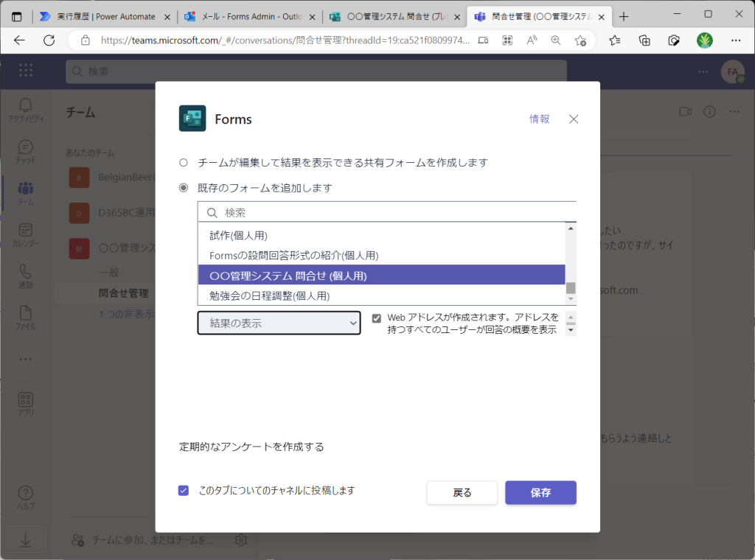This screenshot has width=755, height=560.
Task: Click the form list scrollbar thumb
Action: pos(571,287)
